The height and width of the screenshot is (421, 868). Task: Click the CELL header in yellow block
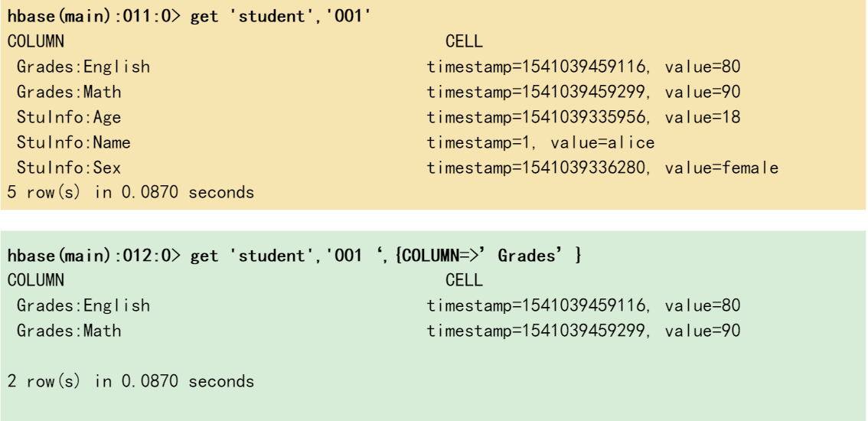[464, 41]
